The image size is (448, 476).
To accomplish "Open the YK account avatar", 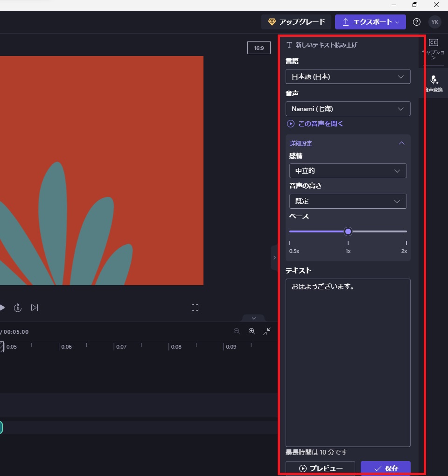I will point(435,22).
